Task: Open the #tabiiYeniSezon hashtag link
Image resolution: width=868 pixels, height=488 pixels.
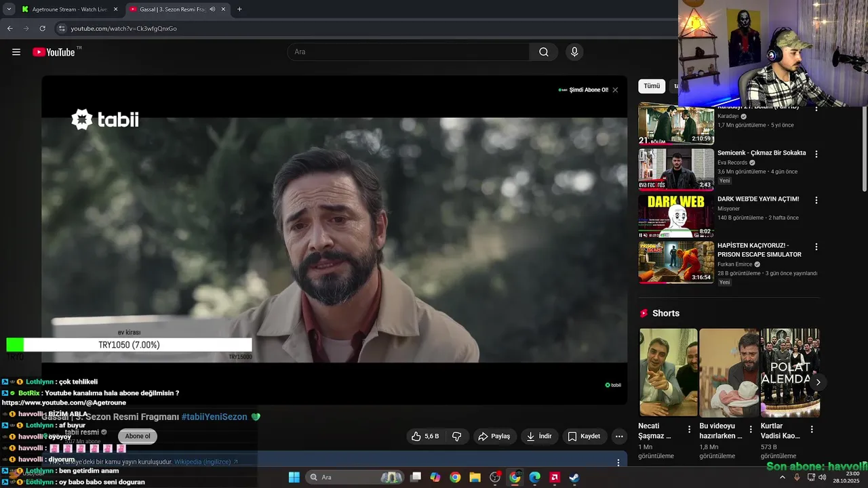Action: [x=214, y=417]
